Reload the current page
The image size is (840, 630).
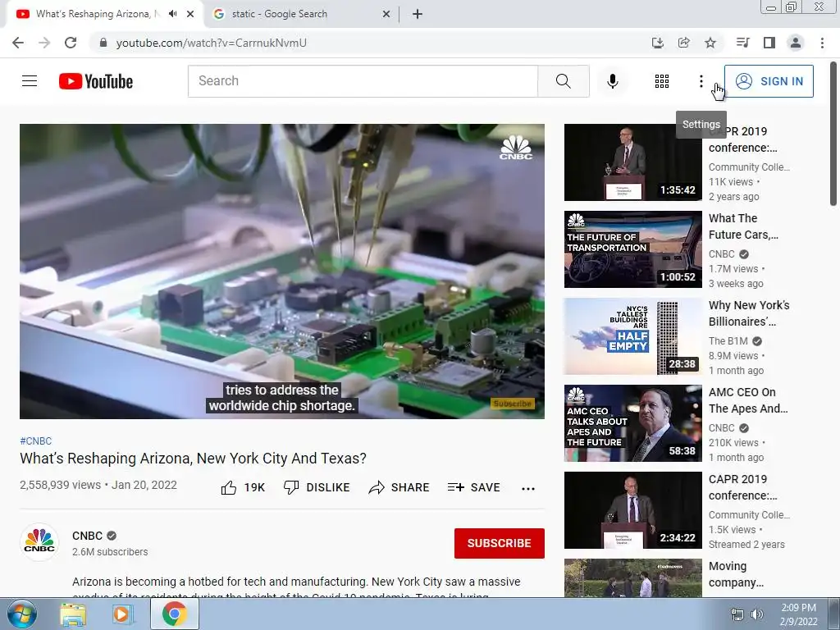click(x=71, y=43)
